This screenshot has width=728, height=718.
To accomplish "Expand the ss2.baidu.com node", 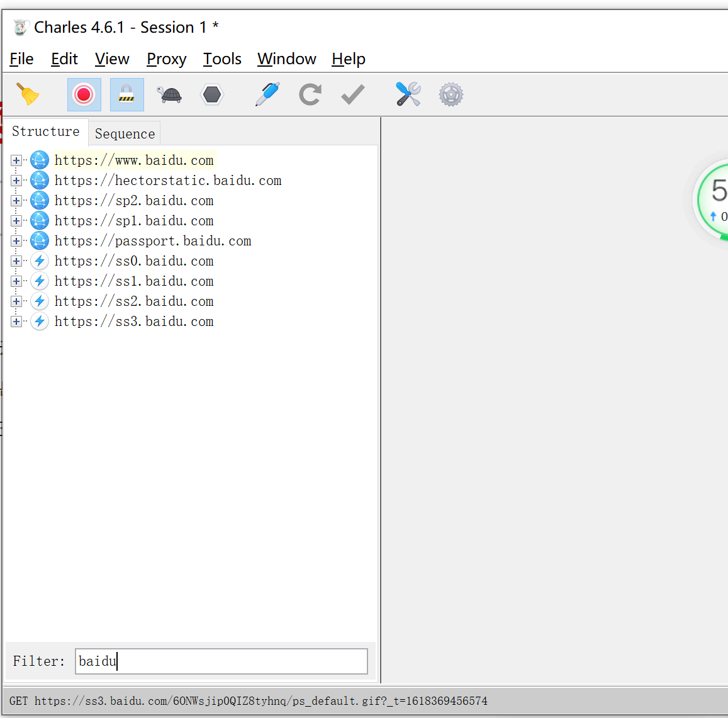I will click(16, 301).
